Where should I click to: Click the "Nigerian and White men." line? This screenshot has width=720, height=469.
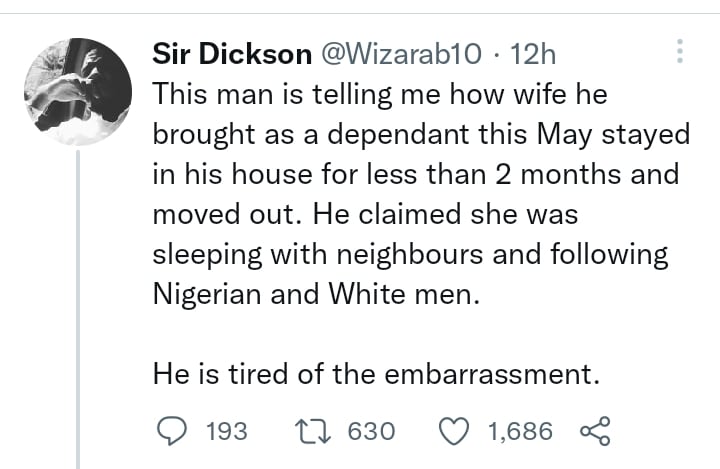click(316, 294)
